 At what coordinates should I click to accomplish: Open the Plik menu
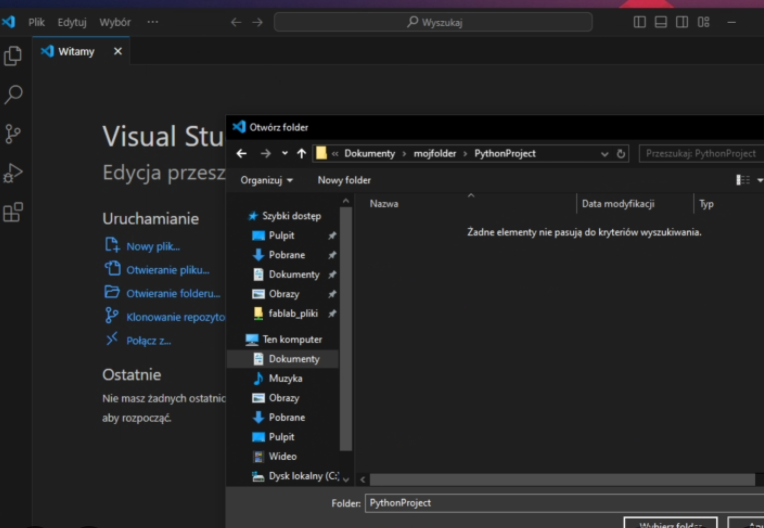36,22
